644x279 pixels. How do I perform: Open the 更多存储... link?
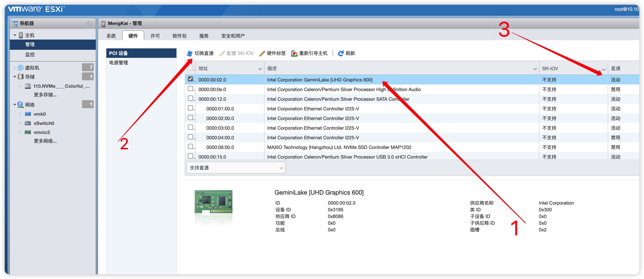pyautogui.click(x=45, y=95)
